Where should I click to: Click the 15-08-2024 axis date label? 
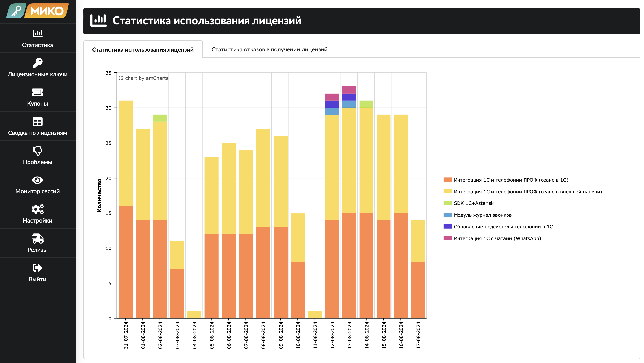tap(384, 335)
